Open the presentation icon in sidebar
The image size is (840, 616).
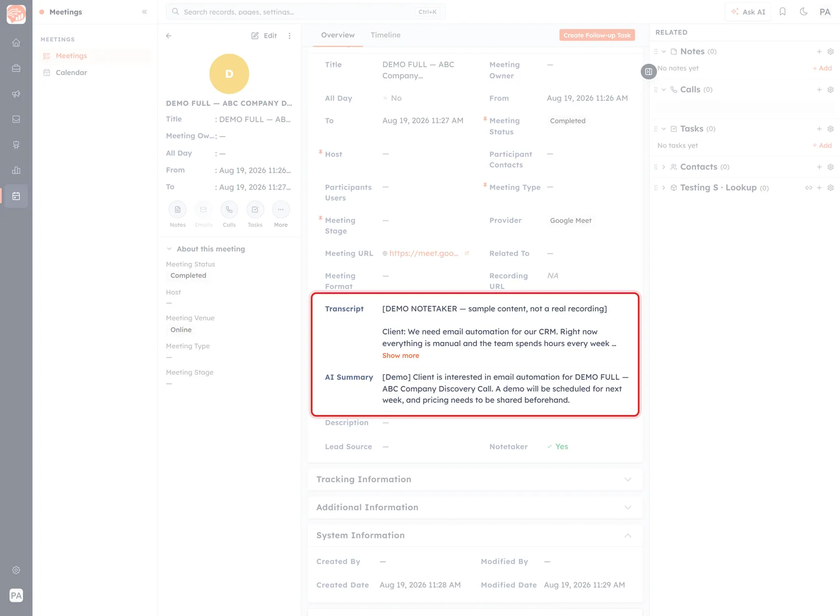pos(16,145)
